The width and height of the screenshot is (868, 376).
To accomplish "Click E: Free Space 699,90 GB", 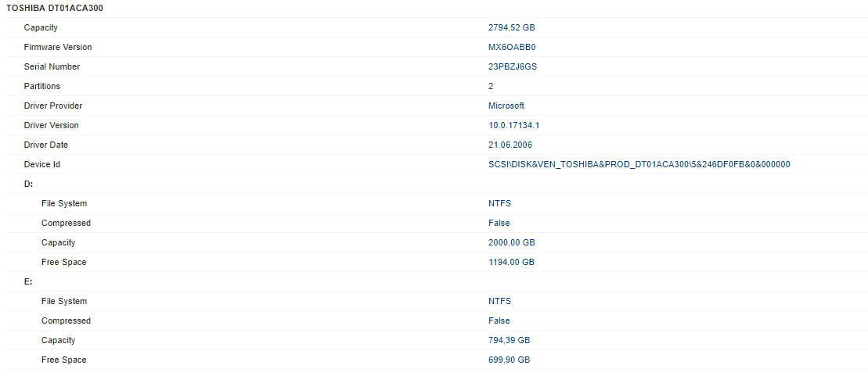I will (510, 360).
